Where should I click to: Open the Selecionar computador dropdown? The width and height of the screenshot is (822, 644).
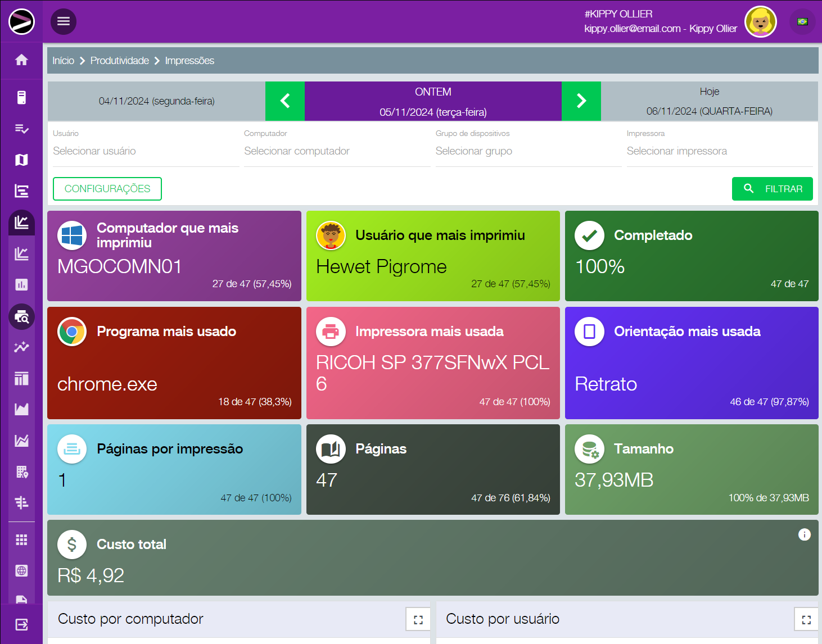coord(337,151)
